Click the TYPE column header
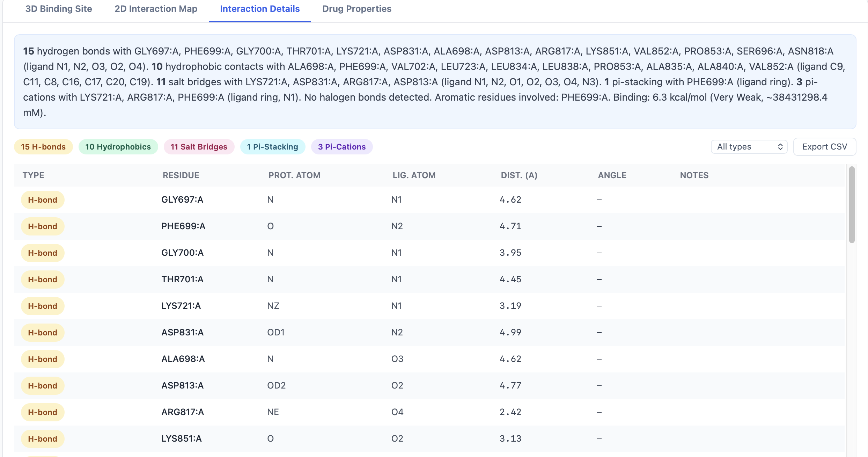This screenshot has height=457, width=868. (x=34, y=175)
